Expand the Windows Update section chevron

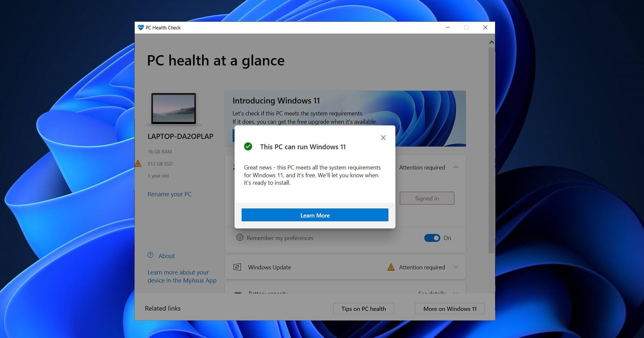point(456,267)
